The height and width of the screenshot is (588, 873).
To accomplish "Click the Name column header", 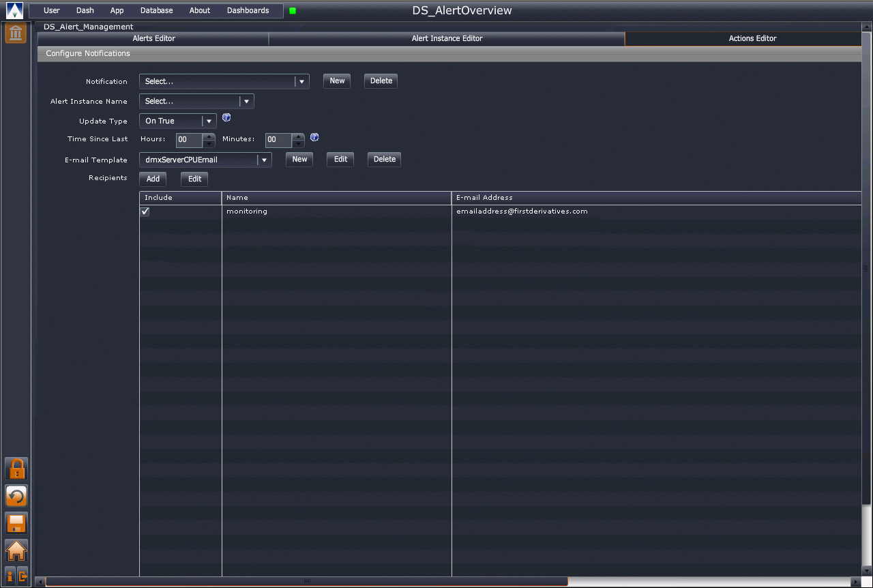I will click(x=337, y=198).
